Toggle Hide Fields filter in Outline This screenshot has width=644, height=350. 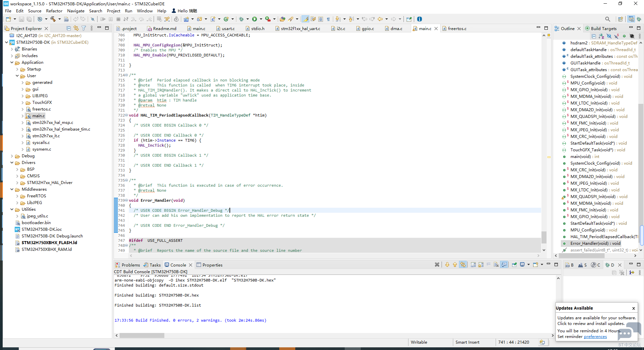pos(609,36)
